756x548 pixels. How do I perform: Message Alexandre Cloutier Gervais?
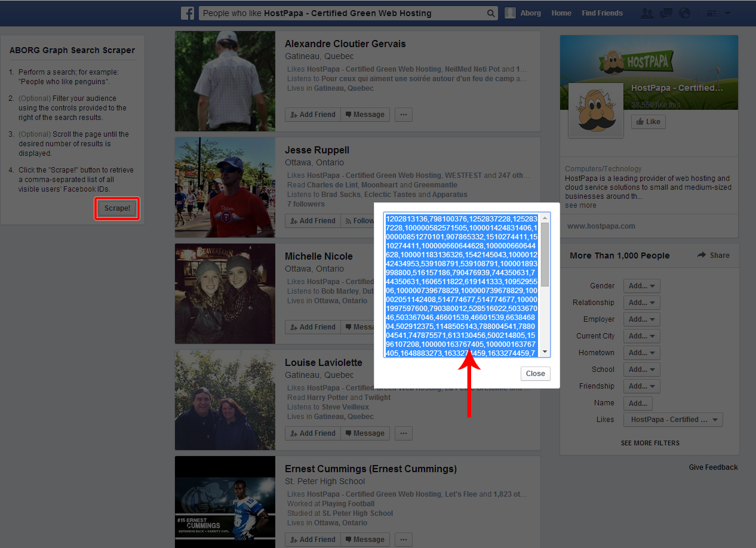click(365, 115)
